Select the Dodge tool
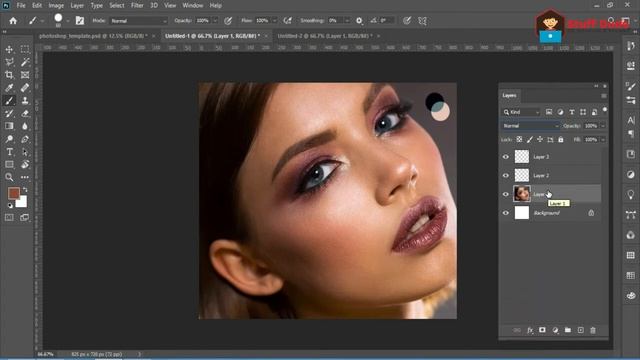 pyautogui.click(x=9, y=139)
